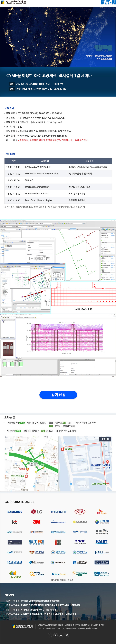Click the 3M corporate logo

(37, 522)
